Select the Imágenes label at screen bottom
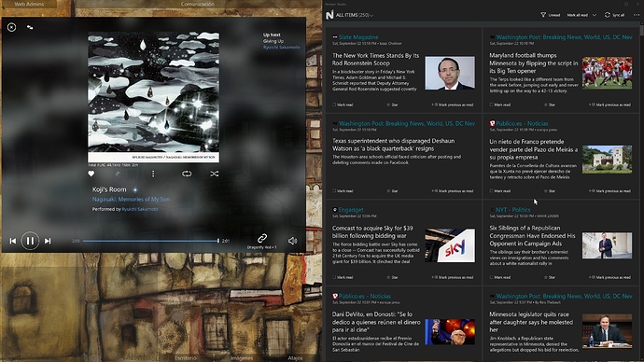 pyautogui.click(x=241, y=358)
